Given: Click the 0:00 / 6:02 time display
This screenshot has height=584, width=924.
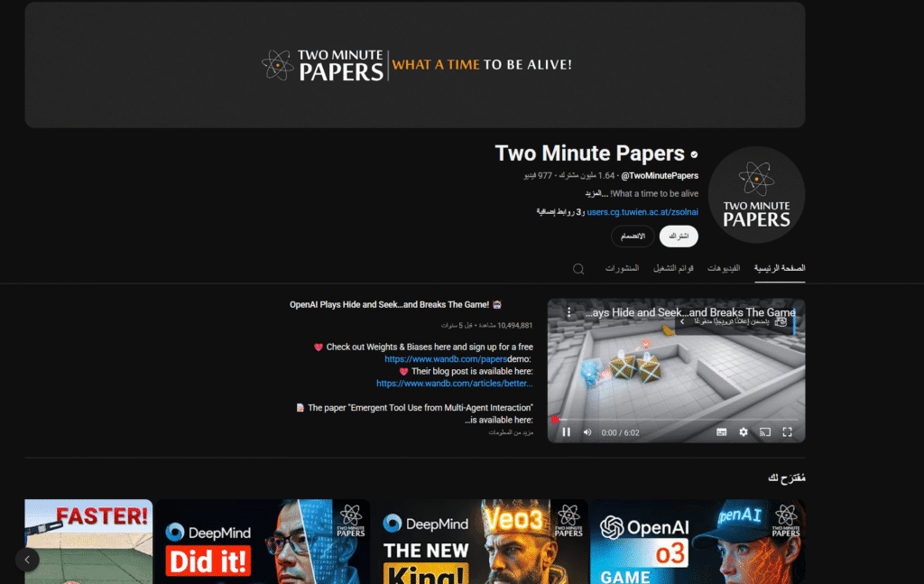Looking at the screenshot, I should [620, 432].
